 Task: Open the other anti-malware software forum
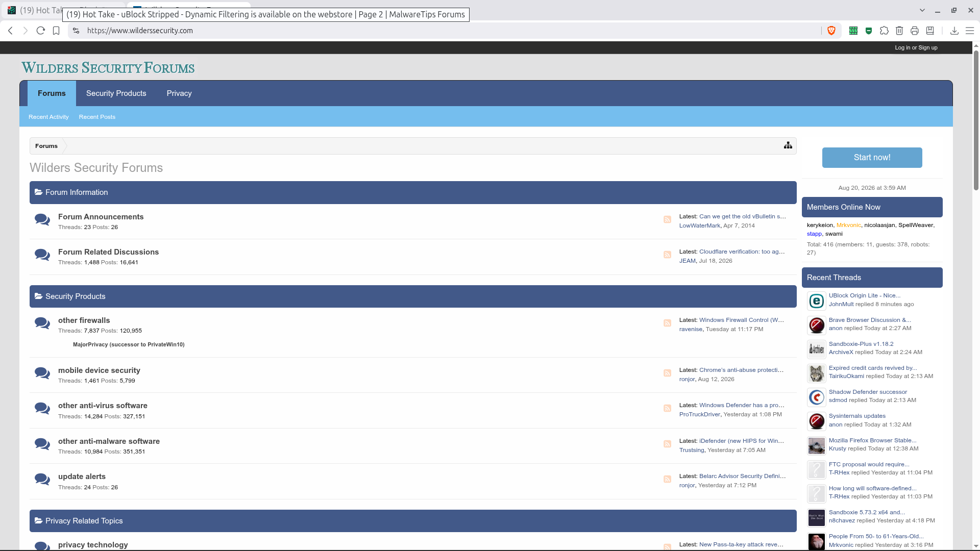[109, 441]
